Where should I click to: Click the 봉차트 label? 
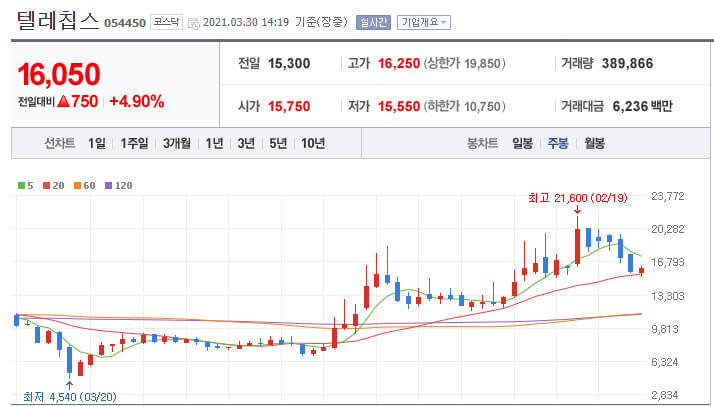[482, 144]
